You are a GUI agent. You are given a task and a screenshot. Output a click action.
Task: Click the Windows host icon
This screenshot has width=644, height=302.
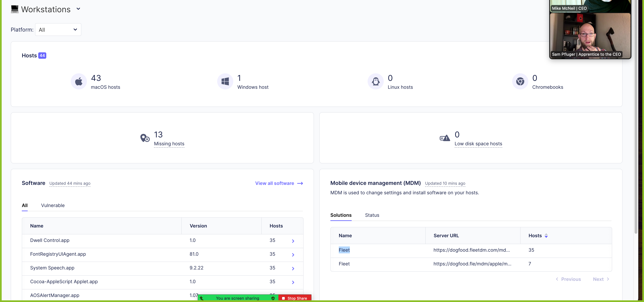[225, 82]
